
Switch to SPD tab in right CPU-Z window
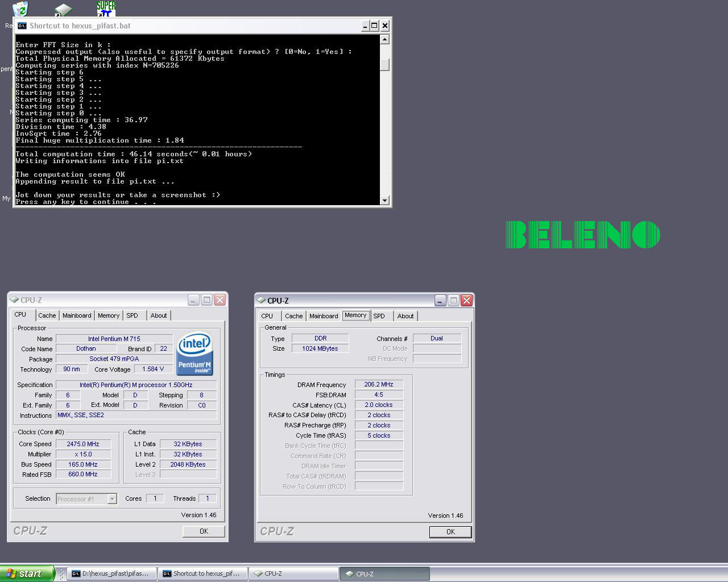pos(379,316)
